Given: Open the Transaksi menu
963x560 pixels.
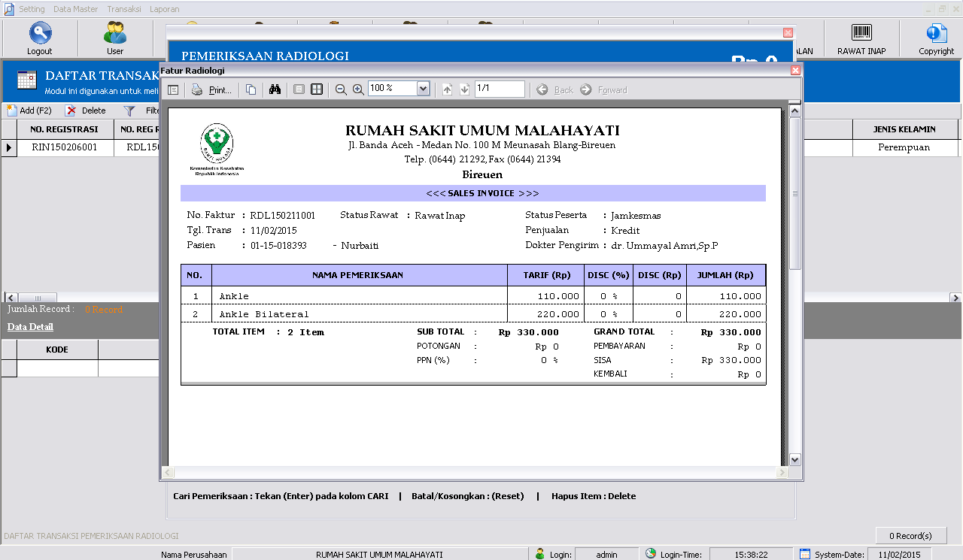Looking at the screenshot, I should (123, 9).
